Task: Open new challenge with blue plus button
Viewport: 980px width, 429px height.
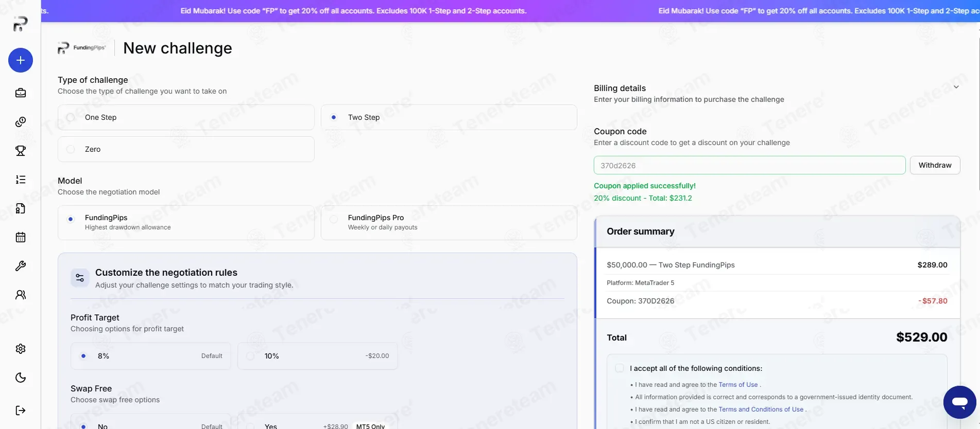Action: (21, 60)
